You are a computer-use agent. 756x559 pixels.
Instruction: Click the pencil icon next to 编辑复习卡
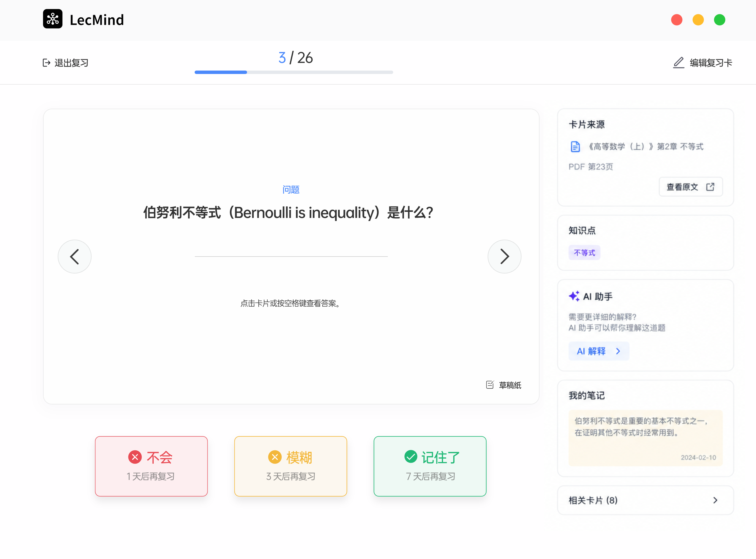pyautogui.click(x=679, y=63)
